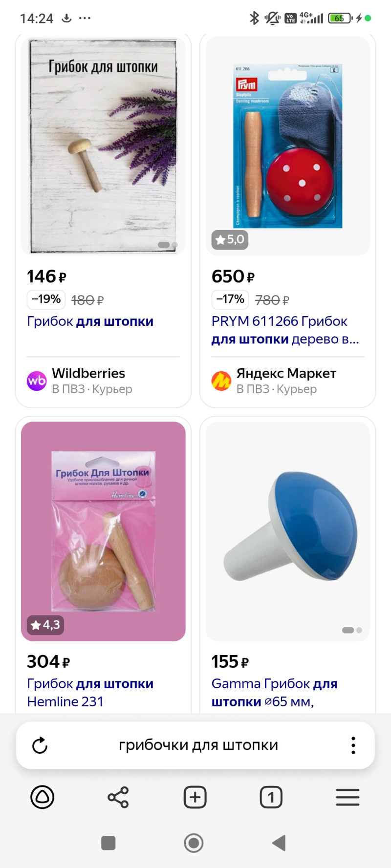Screen dimensions: 391x868
Task: Tap the recent apps square button
Action: point(108,843)
